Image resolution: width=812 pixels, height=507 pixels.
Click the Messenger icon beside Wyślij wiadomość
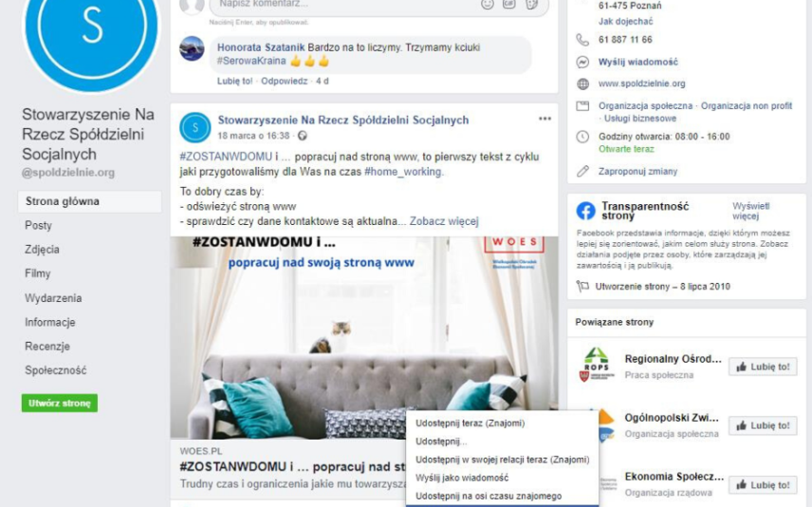582,63
